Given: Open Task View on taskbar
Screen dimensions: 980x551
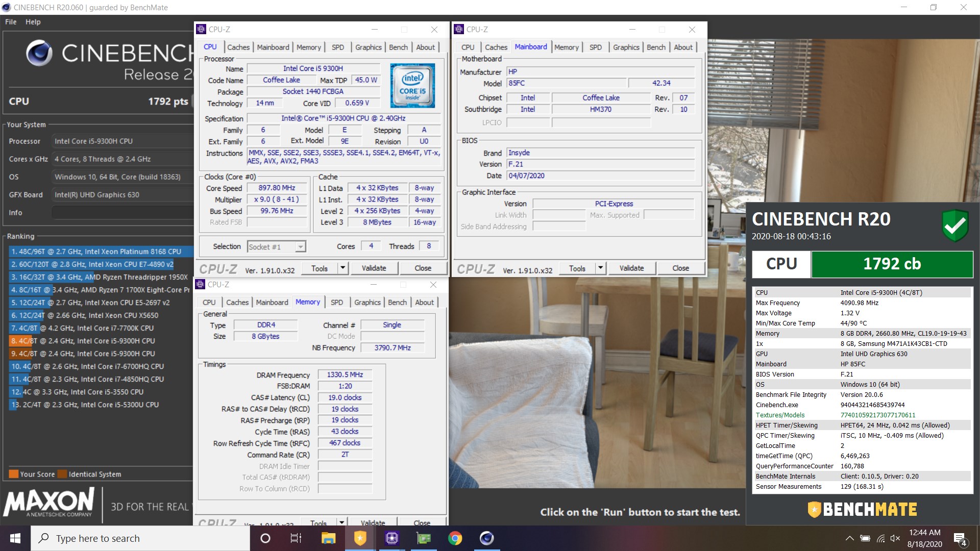Looking at the screenshot, I should tap(296, 538).
